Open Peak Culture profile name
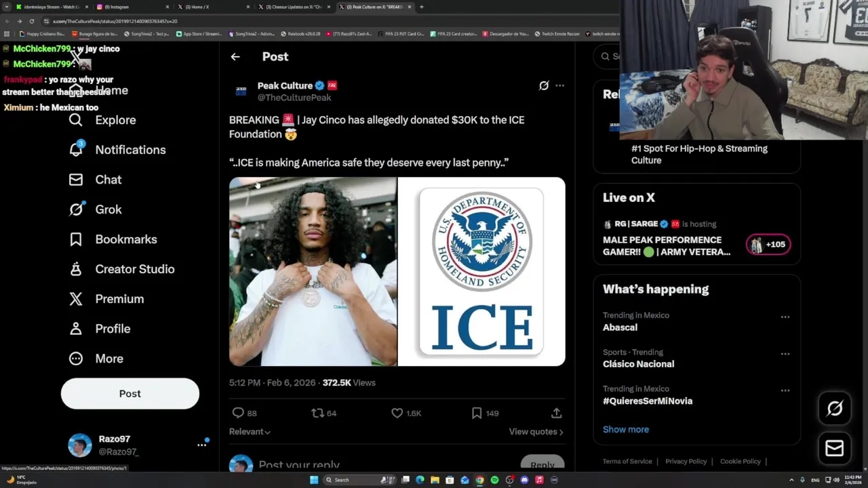The width and height of the screenshot is (868, 488). click(x=285, y=85)
